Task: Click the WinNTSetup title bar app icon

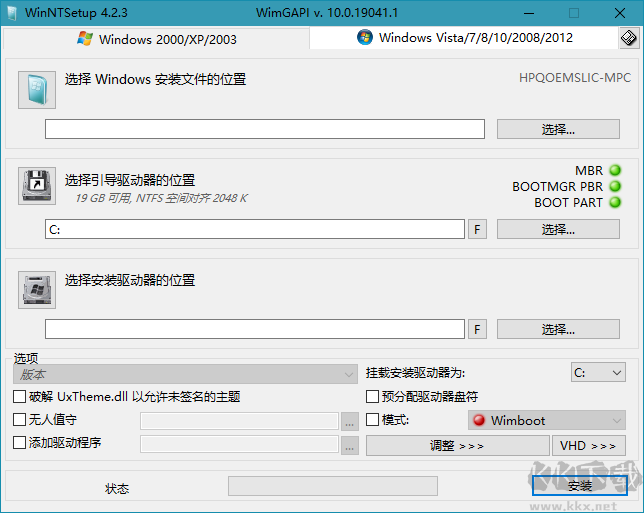Action: coord(12,13)
